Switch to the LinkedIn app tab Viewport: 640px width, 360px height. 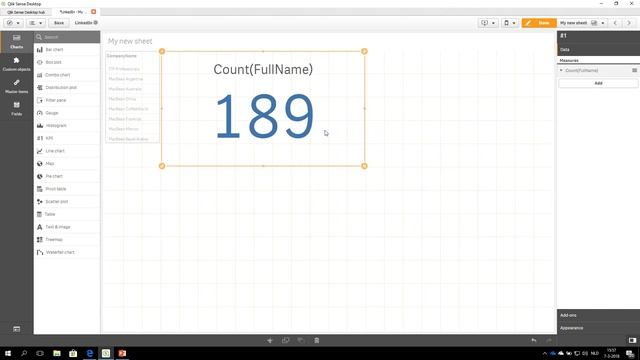(72, 12)
